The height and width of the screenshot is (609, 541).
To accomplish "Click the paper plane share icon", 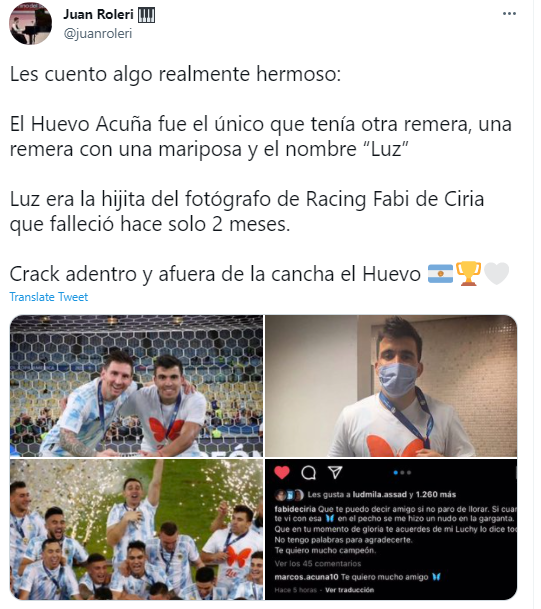I will [x=335, y=472].
